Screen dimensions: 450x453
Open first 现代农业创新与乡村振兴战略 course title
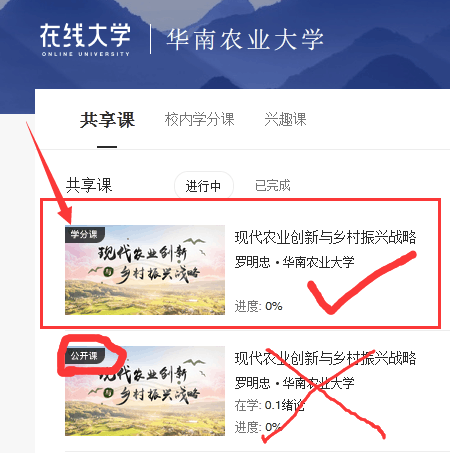(325, 238)
